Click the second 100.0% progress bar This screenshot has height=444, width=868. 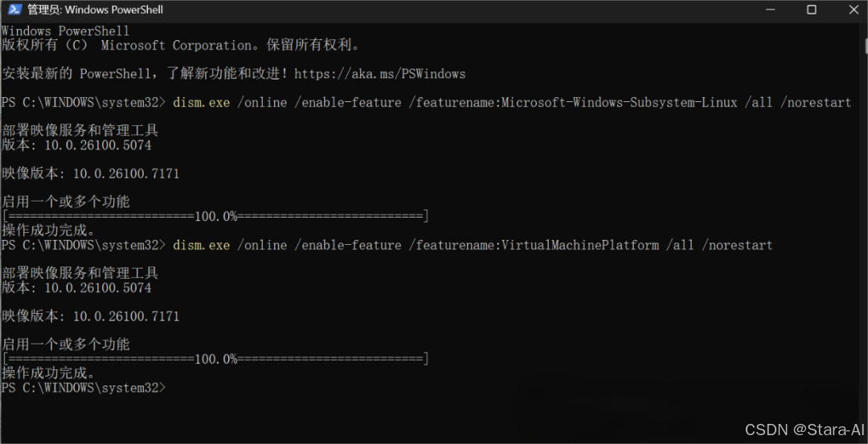click(x=215, y=359)
